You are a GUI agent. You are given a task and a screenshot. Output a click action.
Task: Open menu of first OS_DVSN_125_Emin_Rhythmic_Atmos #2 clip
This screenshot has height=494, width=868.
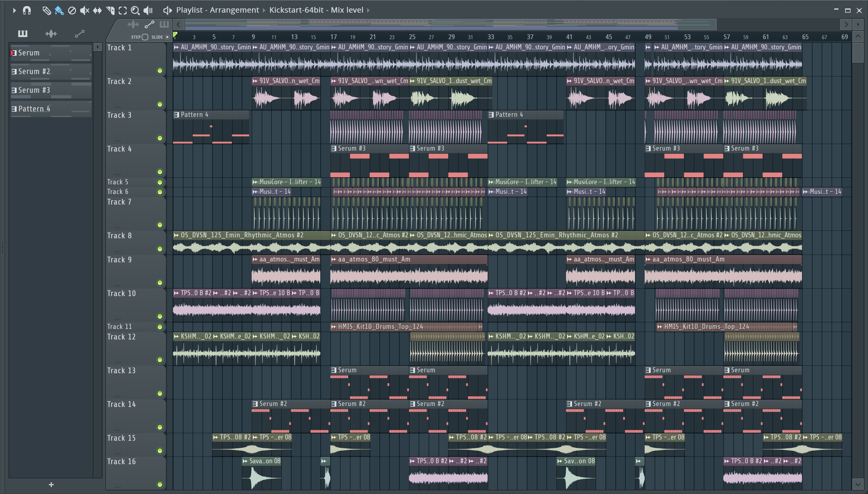coord(177,235)
